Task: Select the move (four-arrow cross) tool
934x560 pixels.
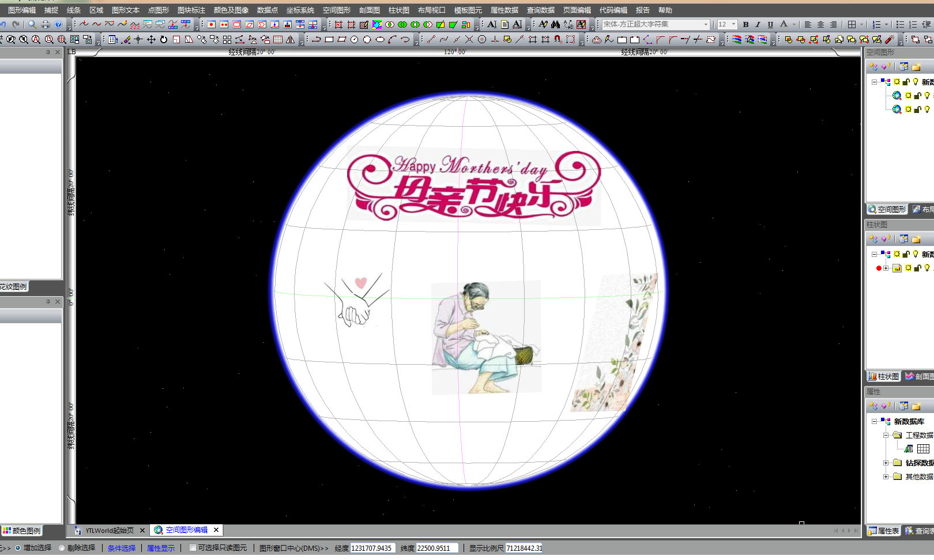Action: [x=151, y=39]
